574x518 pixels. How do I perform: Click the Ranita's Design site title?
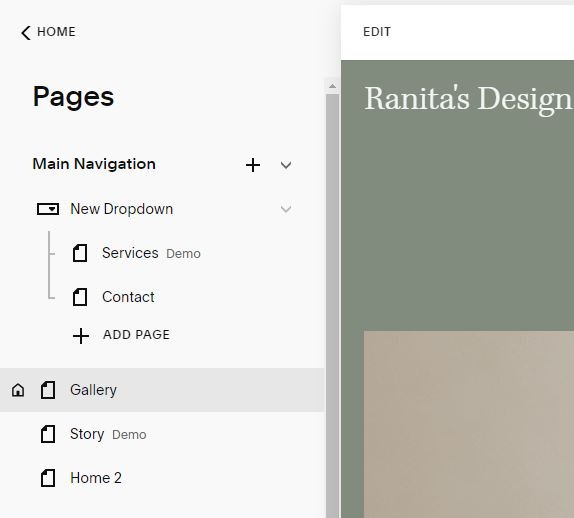(469, 99)
